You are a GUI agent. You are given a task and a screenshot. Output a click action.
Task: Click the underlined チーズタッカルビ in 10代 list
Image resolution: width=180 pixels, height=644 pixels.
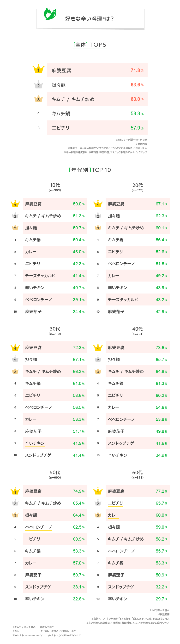point(40,276)
